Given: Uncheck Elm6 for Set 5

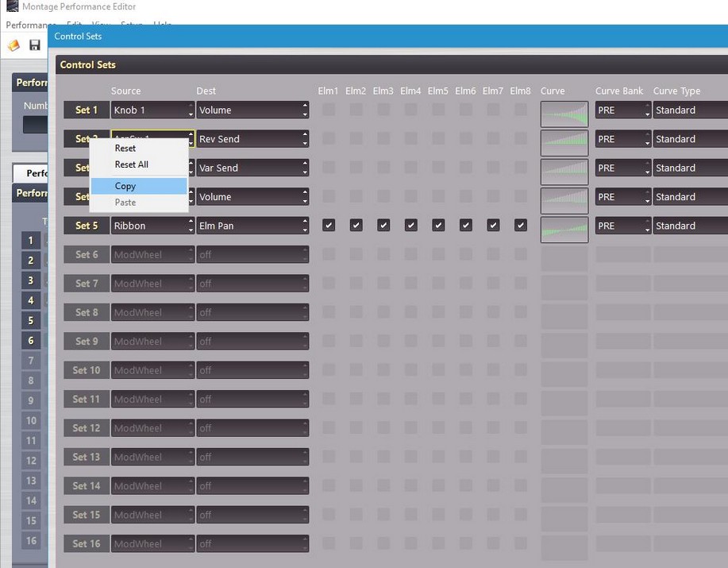Looking at the screenshot, I should [x=466, y=226].
